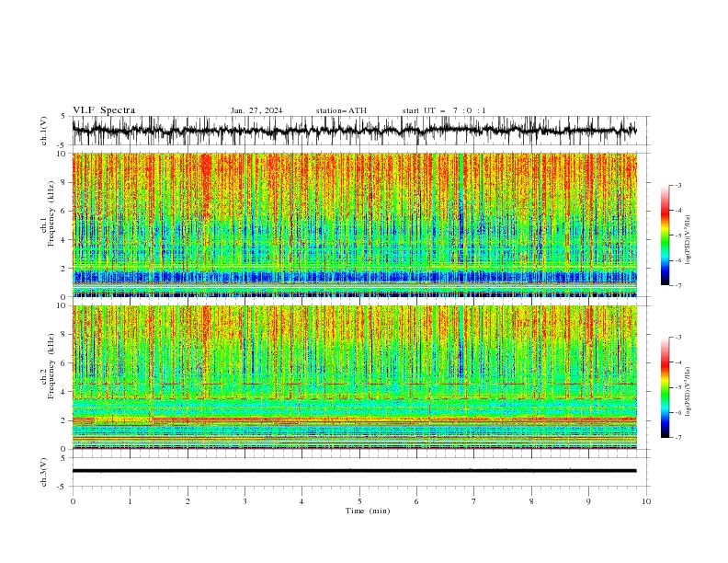Click the '10' tick on the time axis

[x=646, y=501]
